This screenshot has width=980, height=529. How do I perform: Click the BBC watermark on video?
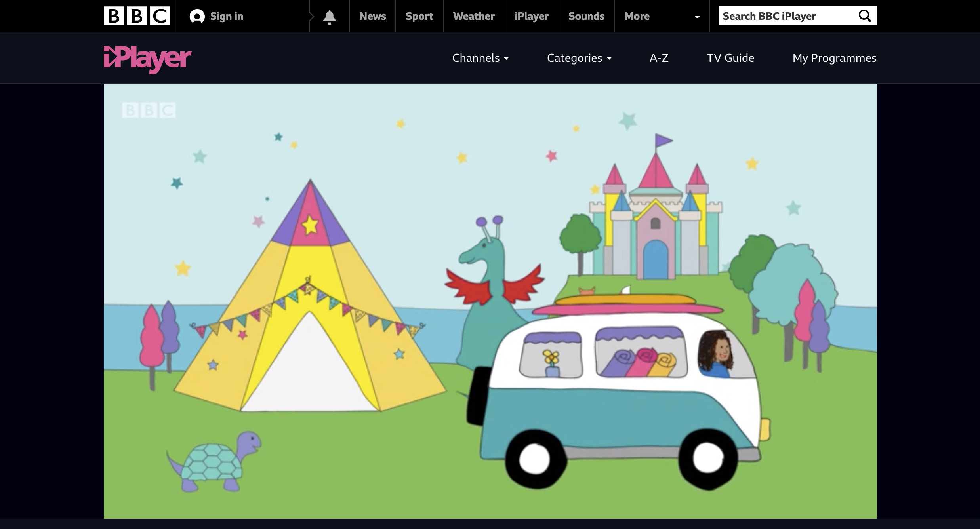point(149,110)
